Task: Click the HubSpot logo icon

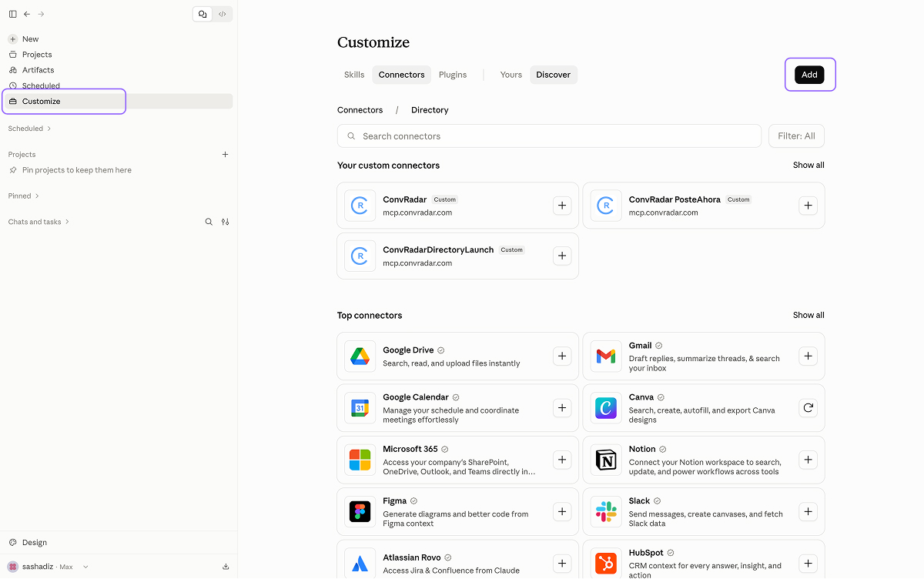Action: [x=606, y=563]
